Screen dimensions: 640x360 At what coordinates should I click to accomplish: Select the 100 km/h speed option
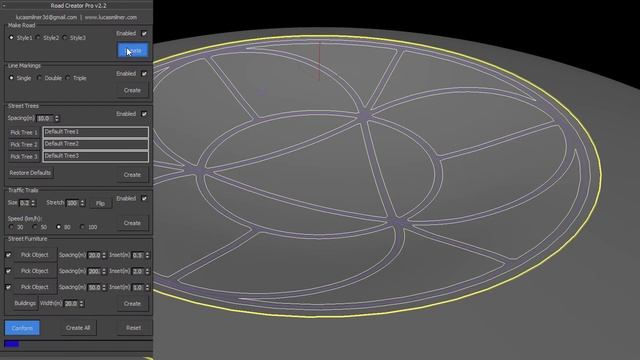(x=82, y=227)
